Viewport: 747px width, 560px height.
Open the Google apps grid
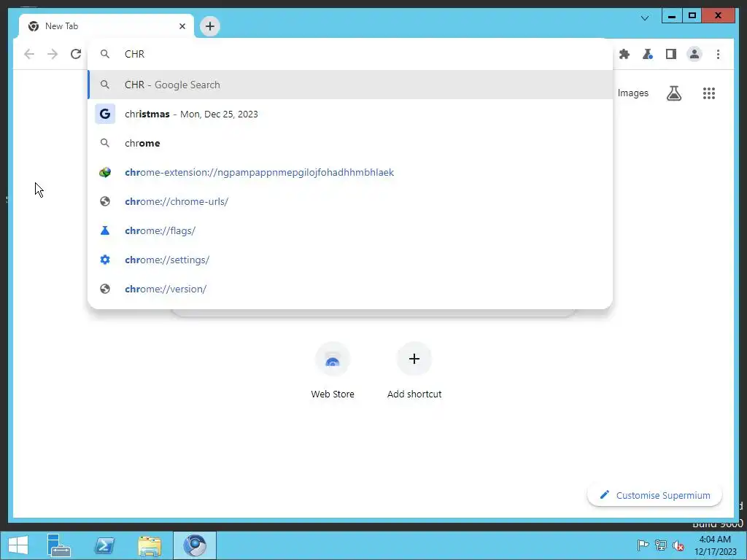709,93
